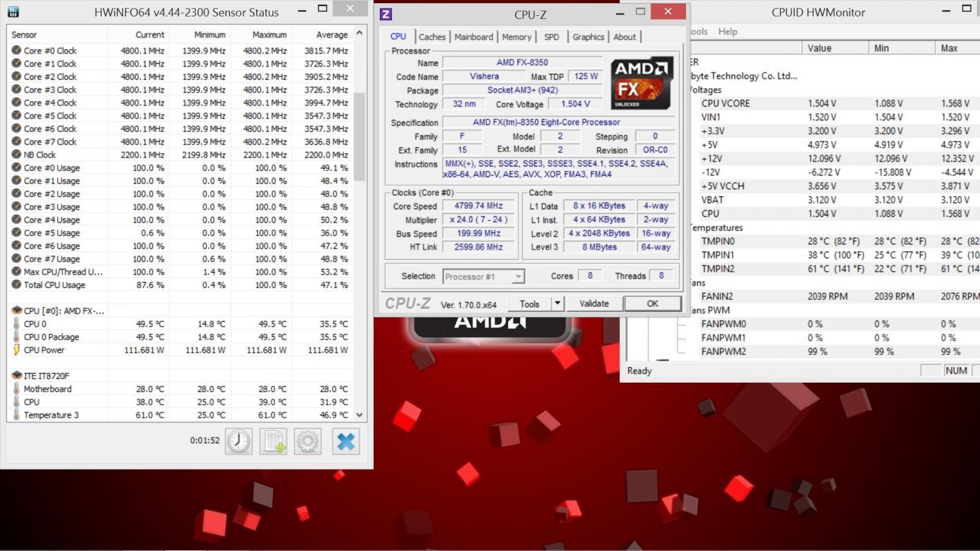This screenshot has width=980, height=551.
Task: Click the CPU [#0]: AMD FX chip icon
Action: [17, 310]
